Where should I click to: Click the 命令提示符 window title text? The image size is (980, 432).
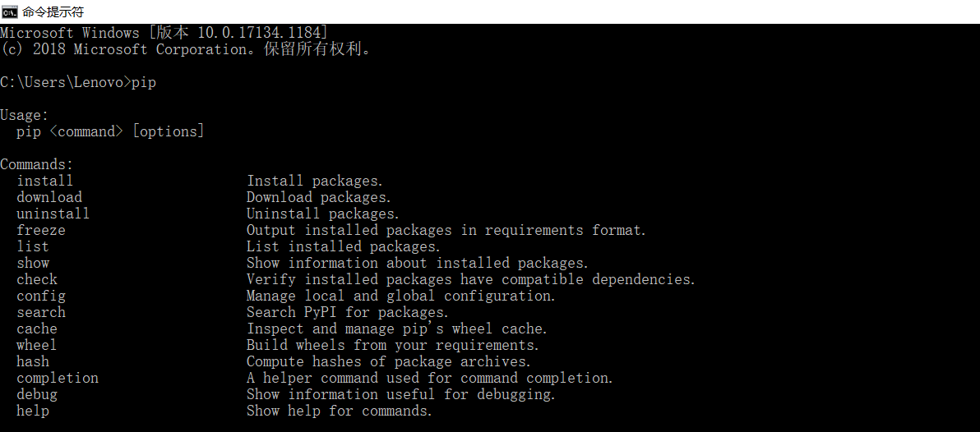[x=53, y=11]
